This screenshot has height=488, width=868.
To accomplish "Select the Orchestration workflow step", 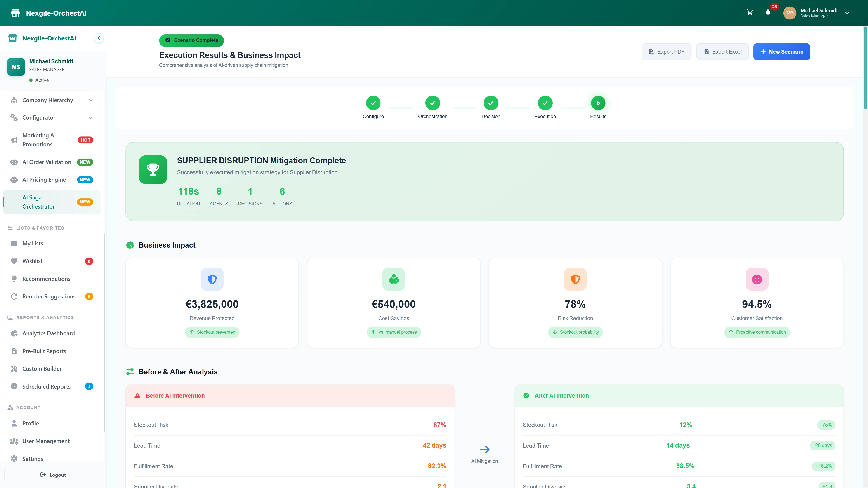I will pyautogui.click(x=433, y=103).
